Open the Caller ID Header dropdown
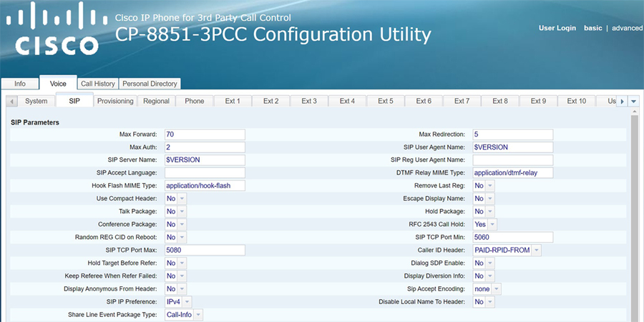The height and width of the screenshot is (322, 644). click(507, 250)
